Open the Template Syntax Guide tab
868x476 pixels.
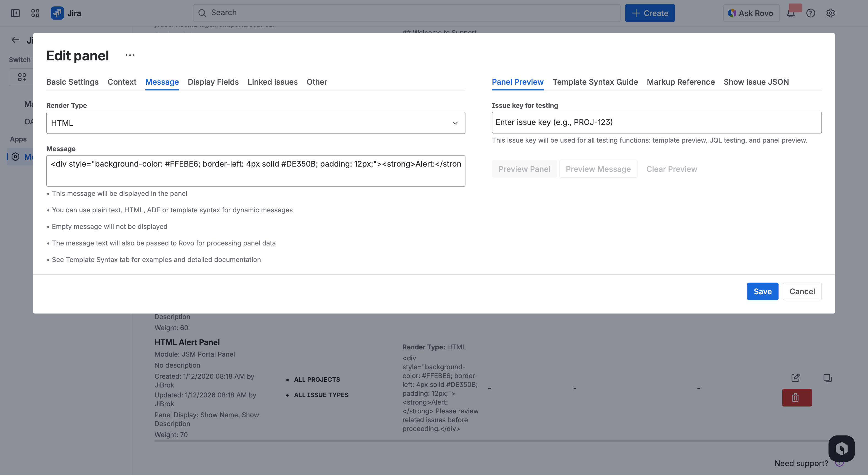tap(595, 82)
